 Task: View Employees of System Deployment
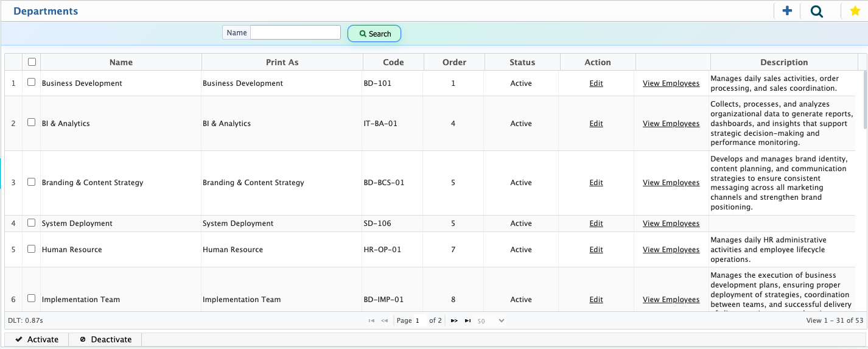pos(671,224)
